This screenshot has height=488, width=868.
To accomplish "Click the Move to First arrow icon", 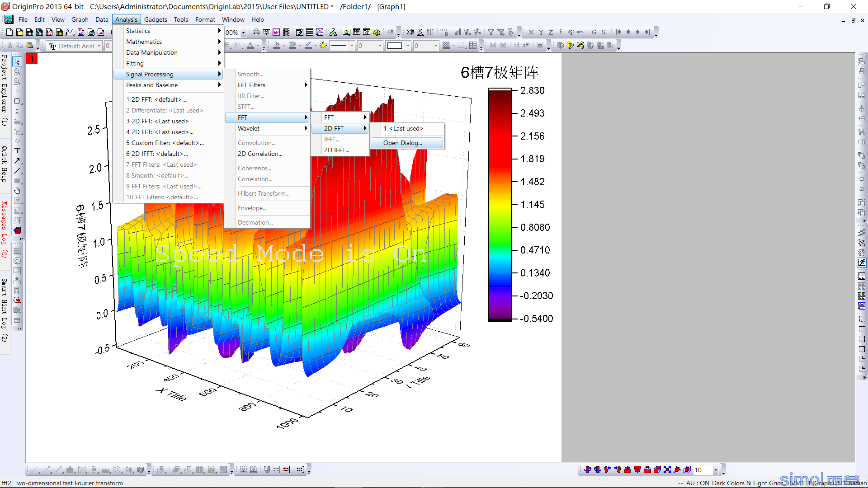I will point(618,32).
